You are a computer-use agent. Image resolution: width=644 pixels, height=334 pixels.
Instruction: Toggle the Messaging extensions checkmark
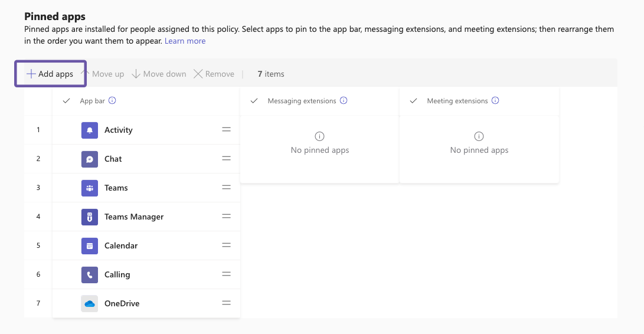[x=254, y=101]
